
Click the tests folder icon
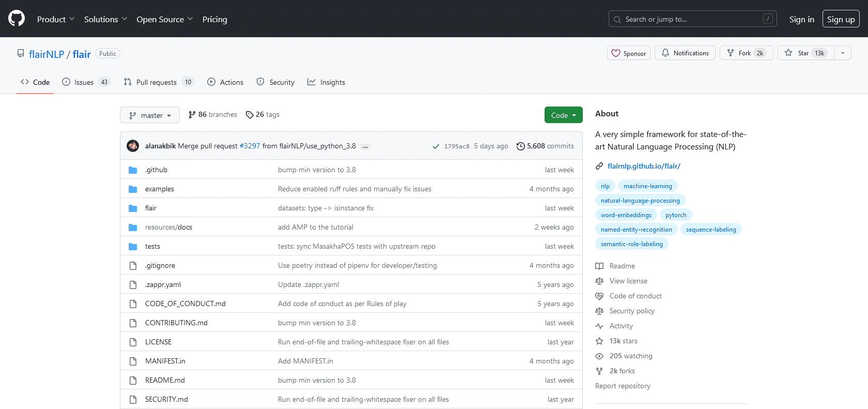click(133, 246)
